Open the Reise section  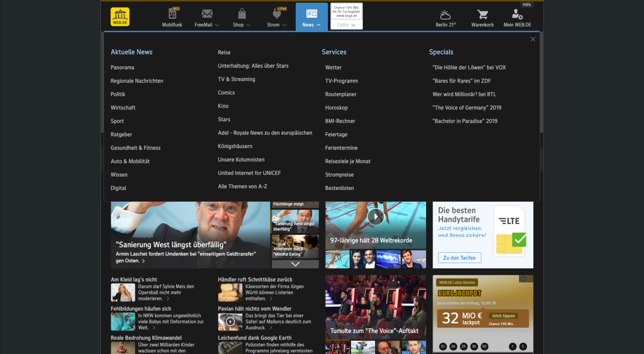coord(224,53)
